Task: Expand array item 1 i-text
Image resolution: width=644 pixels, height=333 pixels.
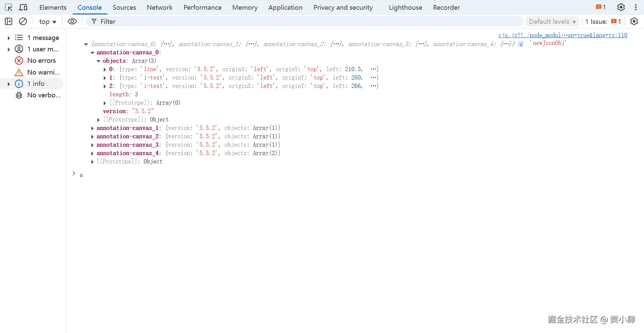Action: pyautogui.click(x=105, y=78)
